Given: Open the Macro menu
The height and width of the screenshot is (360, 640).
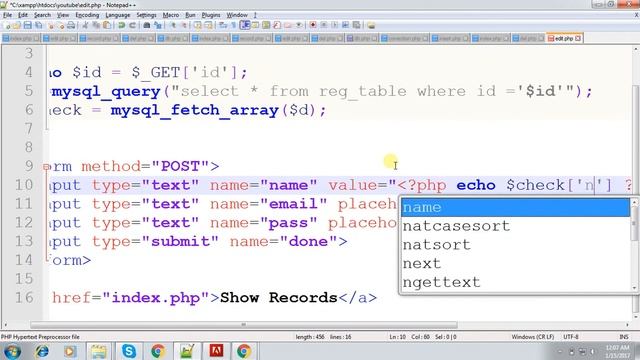Looking at the screenshot, I should pyautogui.click(x=171, y=15).
